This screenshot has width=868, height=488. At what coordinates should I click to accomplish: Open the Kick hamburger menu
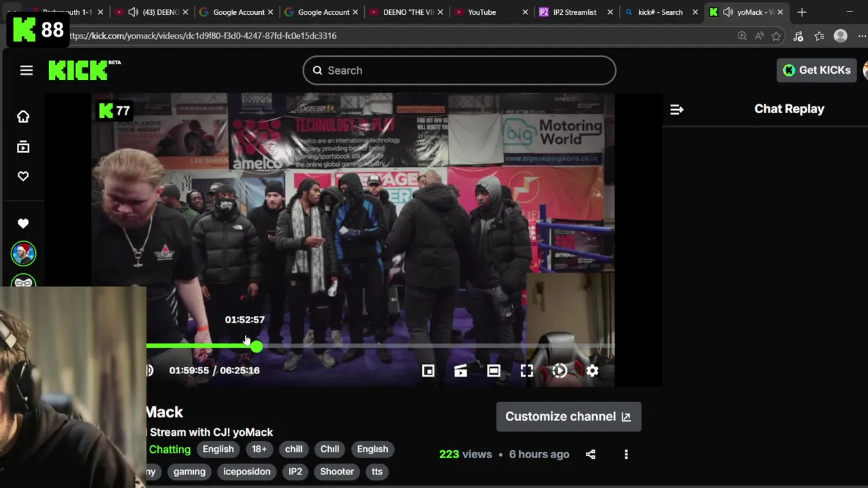[26, 70]
